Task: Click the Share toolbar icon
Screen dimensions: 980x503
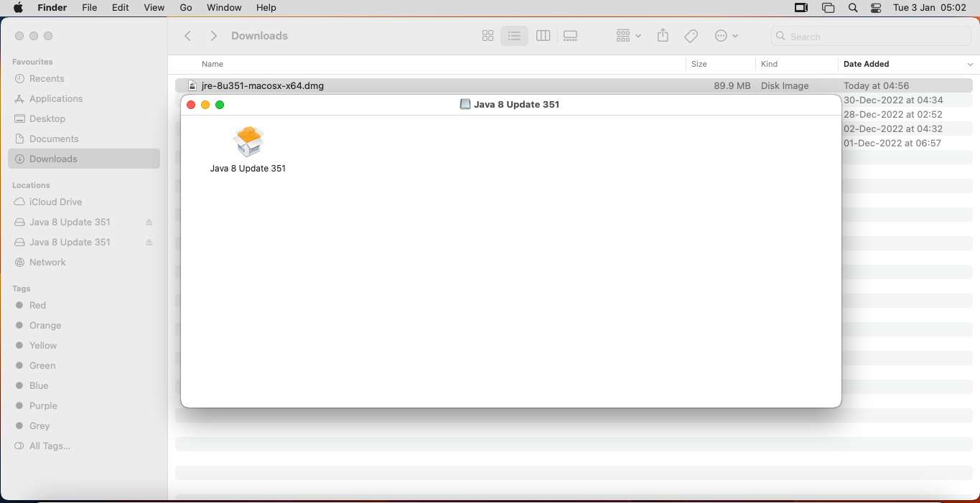Action: 663,36
